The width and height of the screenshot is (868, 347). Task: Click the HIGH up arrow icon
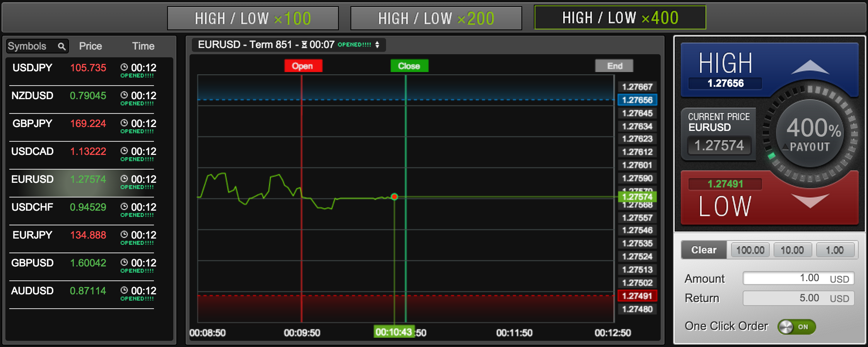pos(810,67)
